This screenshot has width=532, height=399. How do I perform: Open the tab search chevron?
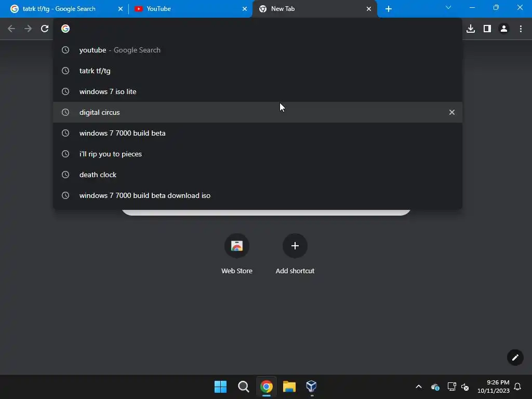[x=448, y=7]
